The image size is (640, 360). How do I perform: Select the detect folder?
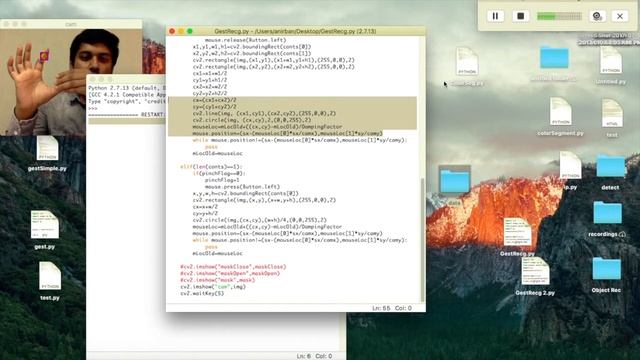click(611, 172)
